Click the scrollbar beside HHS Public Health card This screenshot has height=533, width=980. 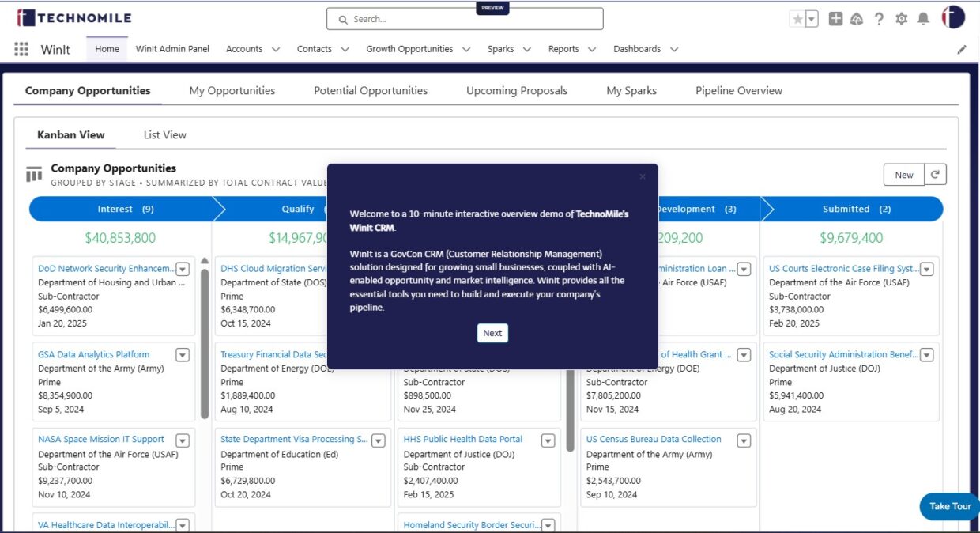[x=570, y=411]
